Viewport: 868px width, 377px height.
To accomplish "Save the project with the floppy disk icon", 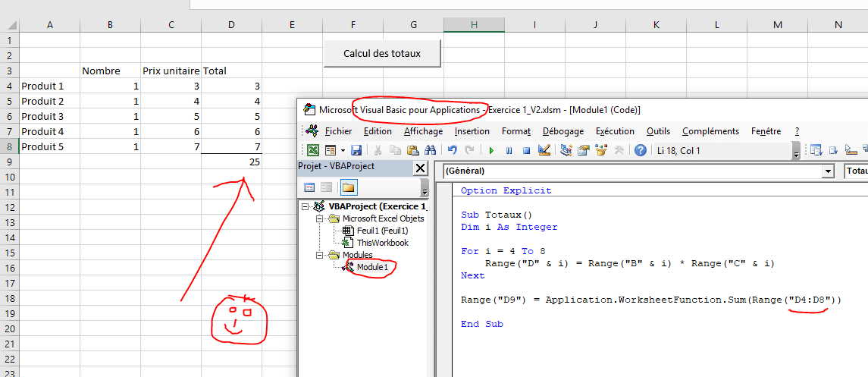I will (x=356, y=150).
